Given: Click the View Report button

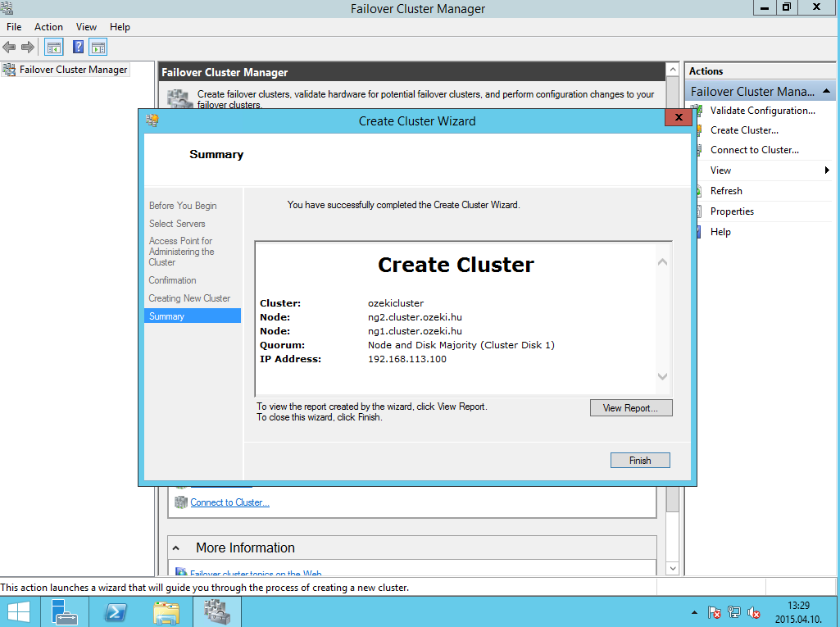Looking at the screenshot, I should coord(631,407).
